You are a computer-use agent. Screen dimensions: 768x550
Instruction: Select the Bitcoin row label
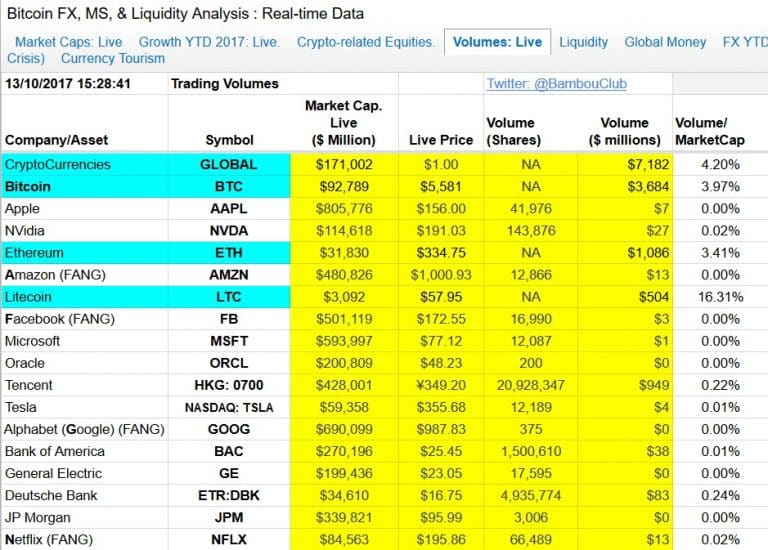(28, 187)
